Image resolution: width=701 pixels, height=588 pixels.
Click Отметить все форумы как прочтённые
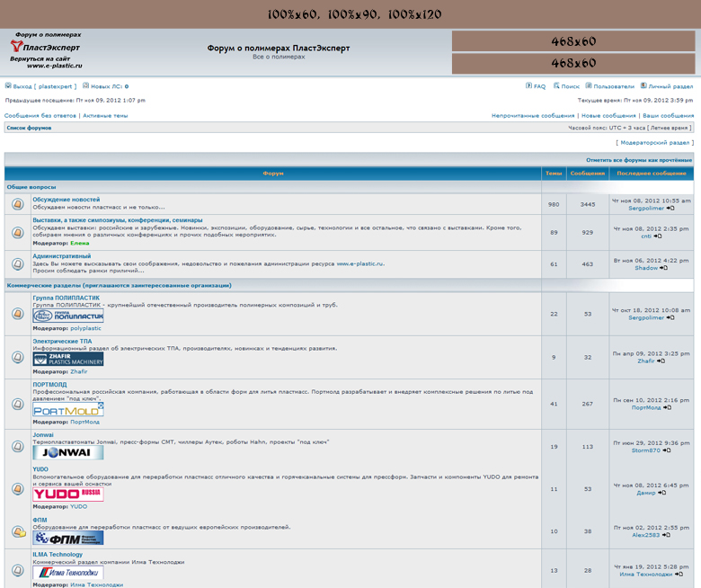639,160
